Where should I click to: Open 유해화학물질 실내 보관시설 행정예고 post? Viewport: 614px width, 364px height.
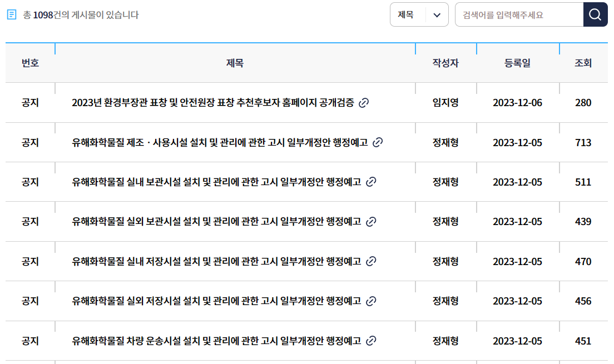[216, 182]
